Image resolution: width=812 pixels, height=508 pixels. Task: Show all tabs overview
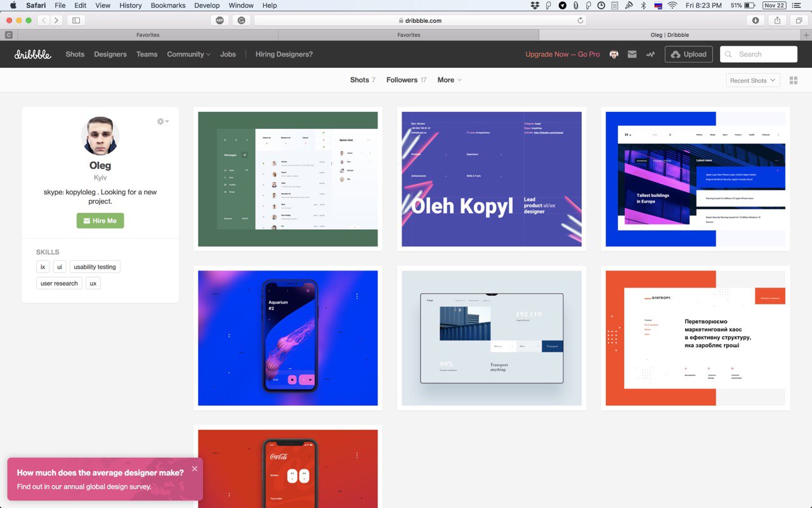799,20
